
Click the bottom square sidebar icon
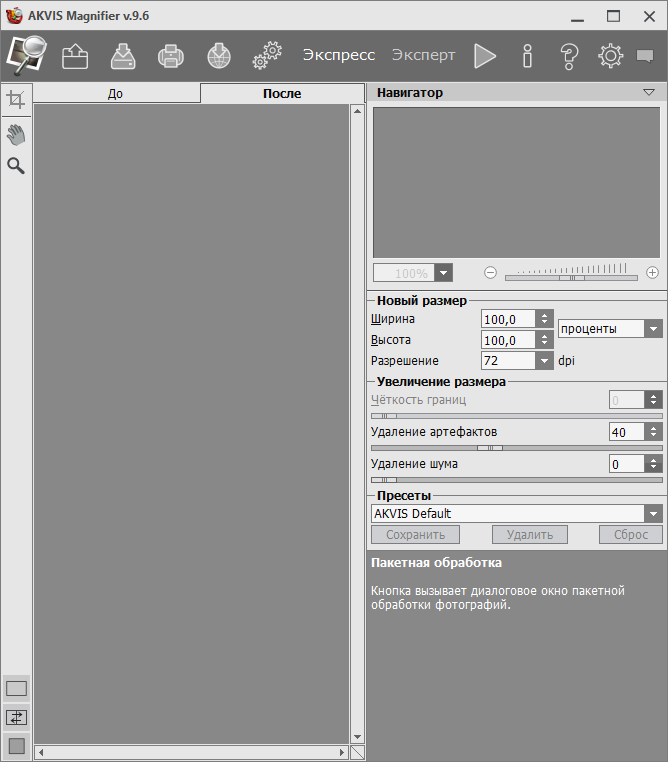(17, 746)
